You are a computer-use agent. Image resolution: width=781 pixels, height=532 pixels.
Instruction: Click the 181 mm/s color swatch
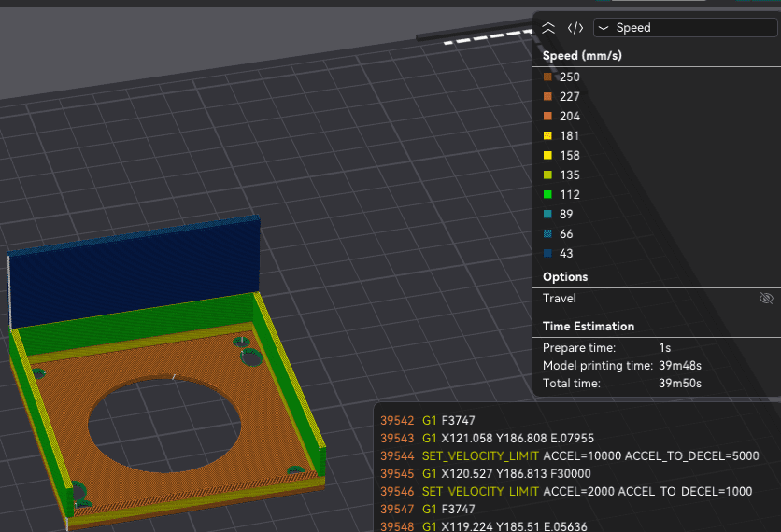pos(547,135)
